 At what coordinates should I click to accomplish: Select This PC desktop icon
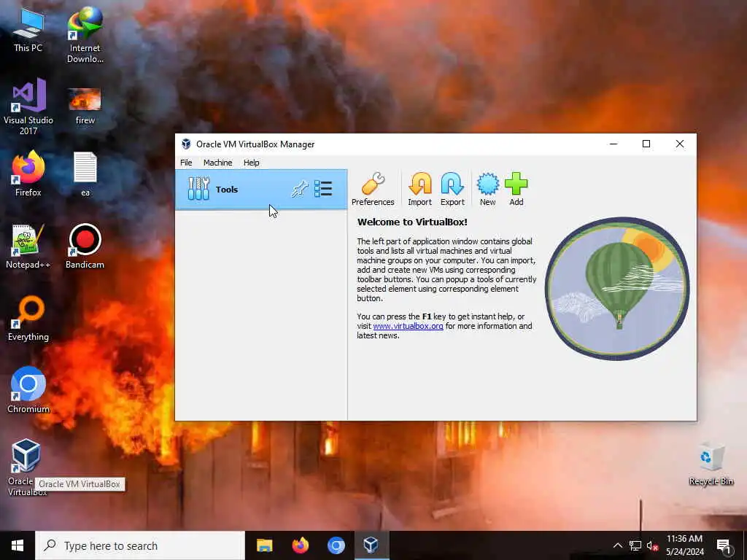point(28,31)
